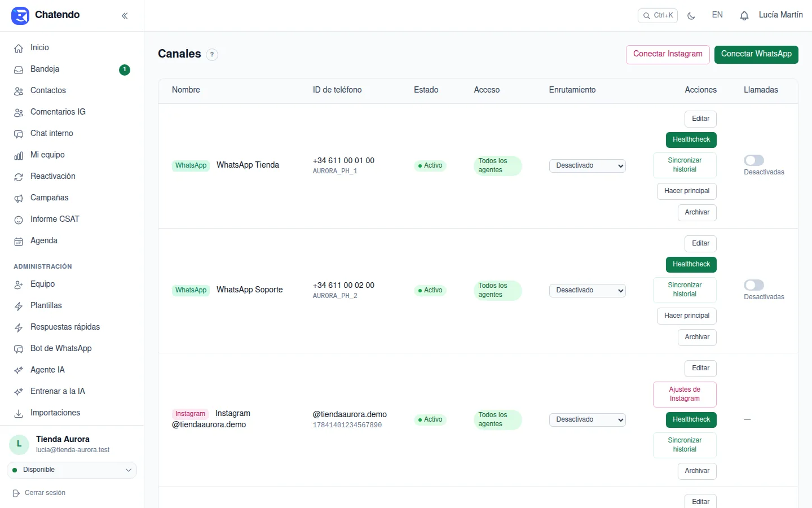Click the Inicio home icon

(19, 48)
